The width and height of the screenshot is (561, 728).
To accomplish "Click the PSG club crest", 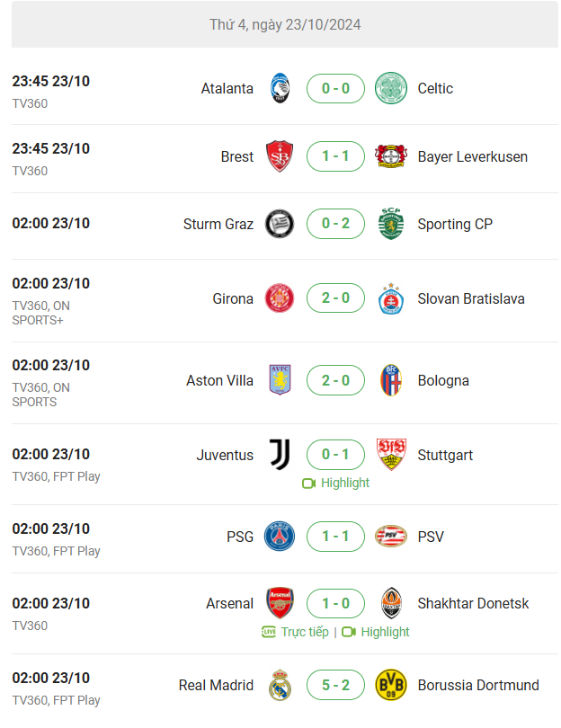I will coord(280,537).
